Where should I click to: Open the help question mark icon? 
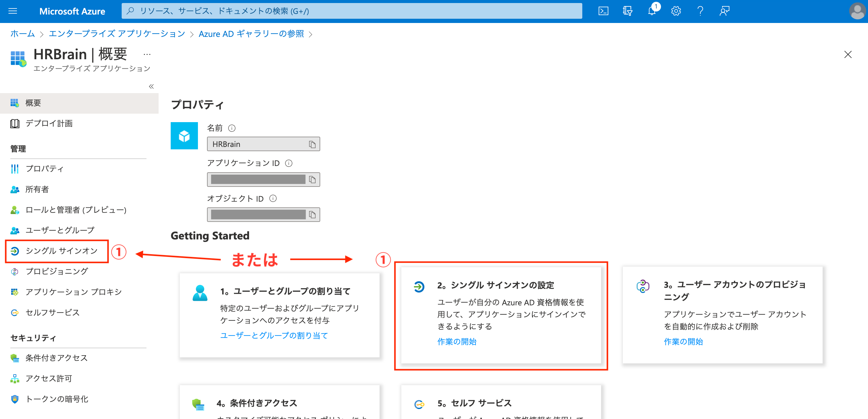point(700,11)
